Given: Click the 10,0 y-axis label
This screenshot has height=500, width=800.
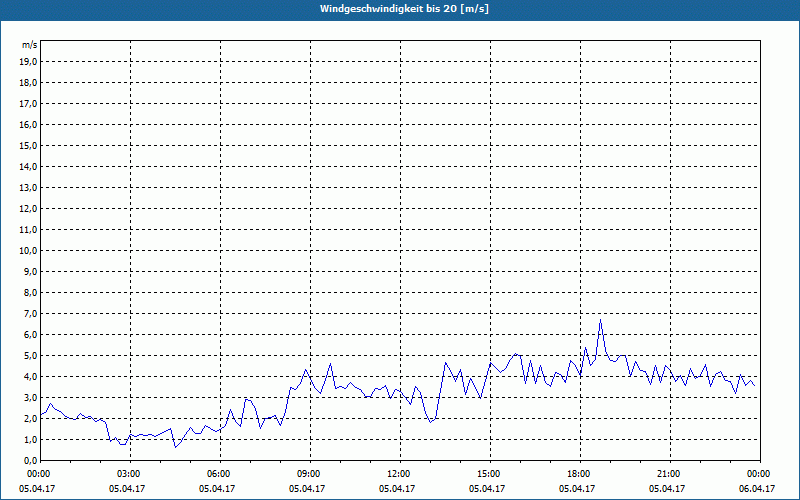Looking at the screenshot, I should pyautogui.click(x=29, y=251).
